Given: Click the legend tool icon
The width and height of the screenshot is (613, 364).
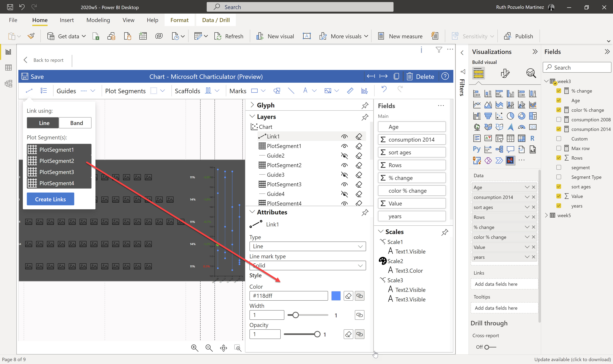Looking at the screenshot, I should click(x=44, y=91).
